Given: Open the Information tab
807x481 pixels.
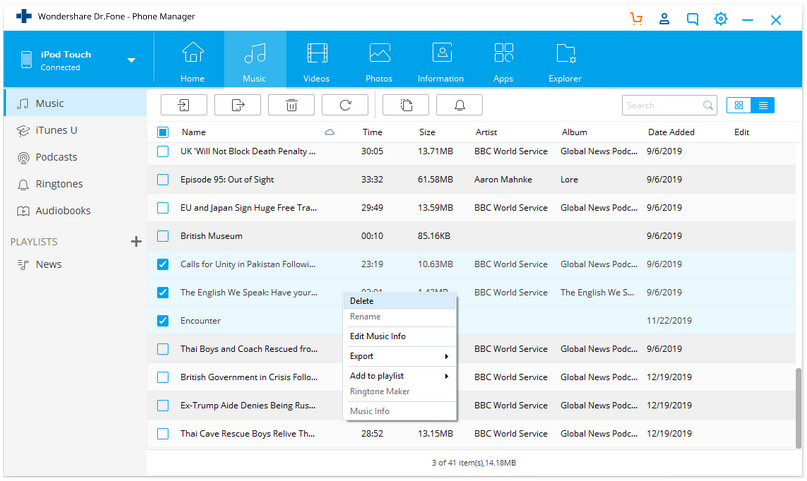Looking at the screenshot, I should 441,62.
